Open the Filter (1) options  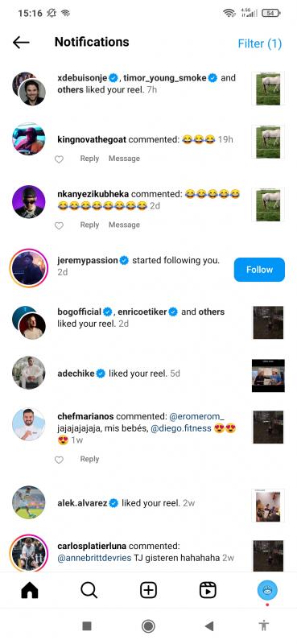260,43
